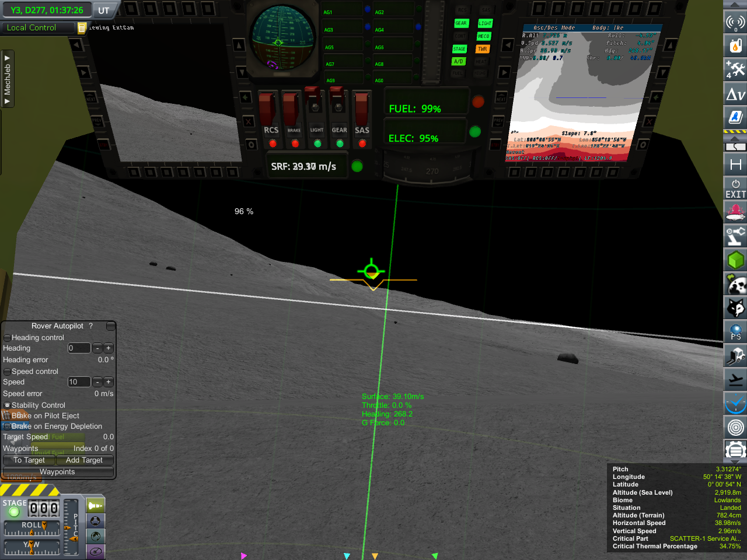Click the YAW gauge slider
Image resolution: width=747 pixels, height=560 pixels.
32,548
